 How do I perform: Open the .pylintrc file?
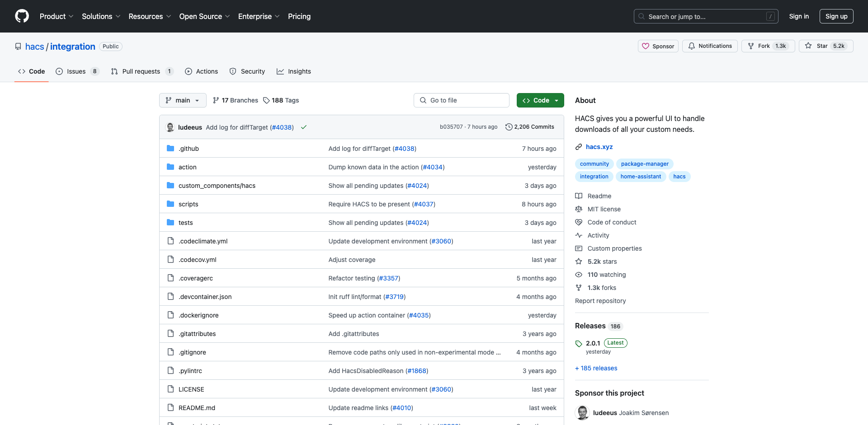coord(190,371)
